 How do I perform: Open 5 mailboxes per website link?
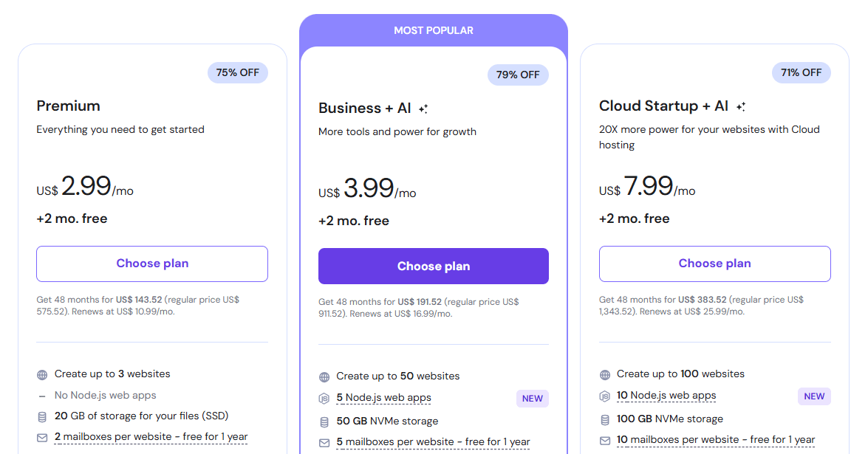[x=433, y=442]
